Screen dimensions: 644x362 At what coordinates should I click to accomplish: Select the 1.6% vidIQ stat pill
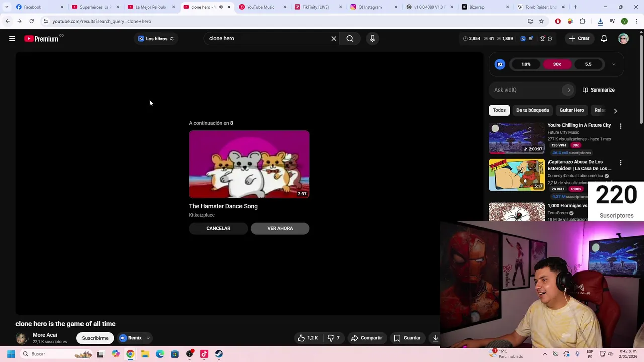click(x=526, y=64)
